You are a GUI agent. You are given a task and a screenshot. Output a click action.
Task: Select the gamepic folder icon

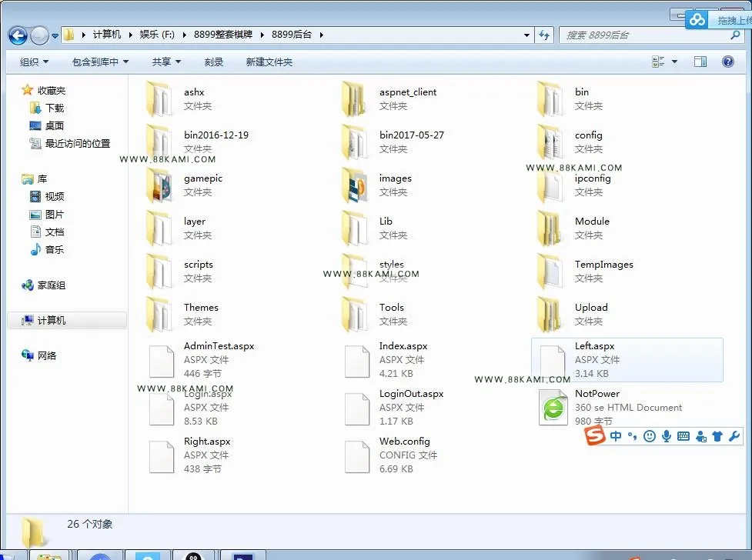[159, 185]
